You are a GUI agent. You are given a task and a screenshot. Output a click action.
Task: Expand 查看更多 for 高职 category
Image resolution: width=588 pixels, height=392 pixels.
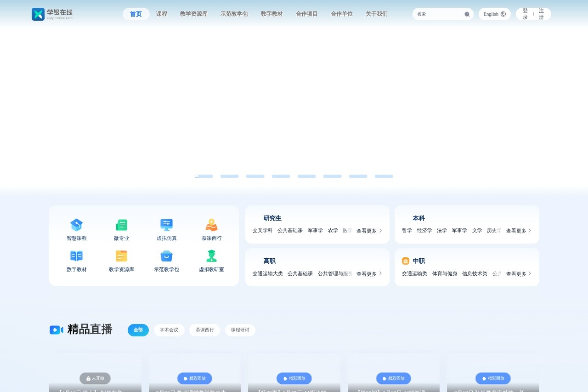pos(368,273)
